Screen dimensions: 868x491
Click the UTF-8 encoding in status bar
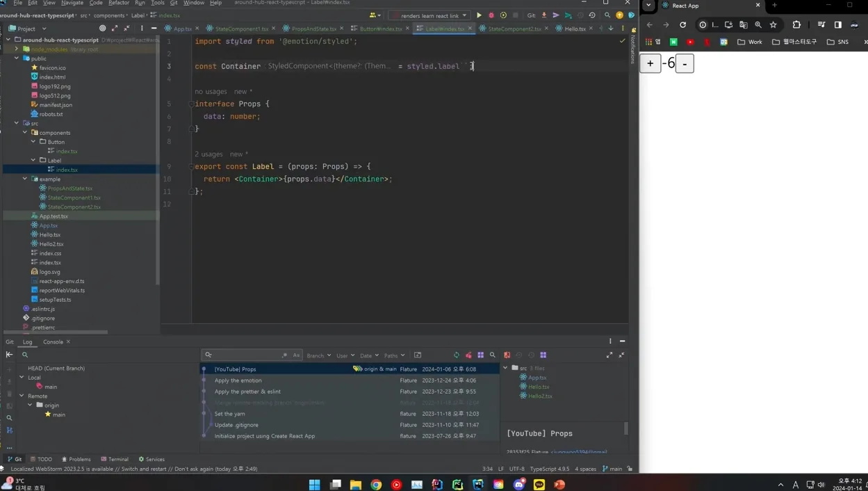517,469
